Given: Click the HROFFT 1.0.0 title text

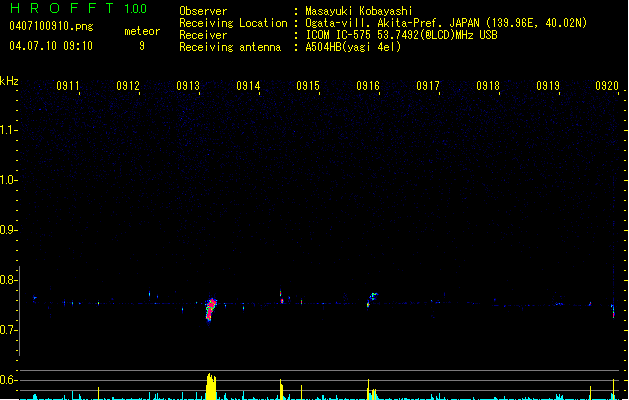Looking at the screenshot, I should point(78,8).
